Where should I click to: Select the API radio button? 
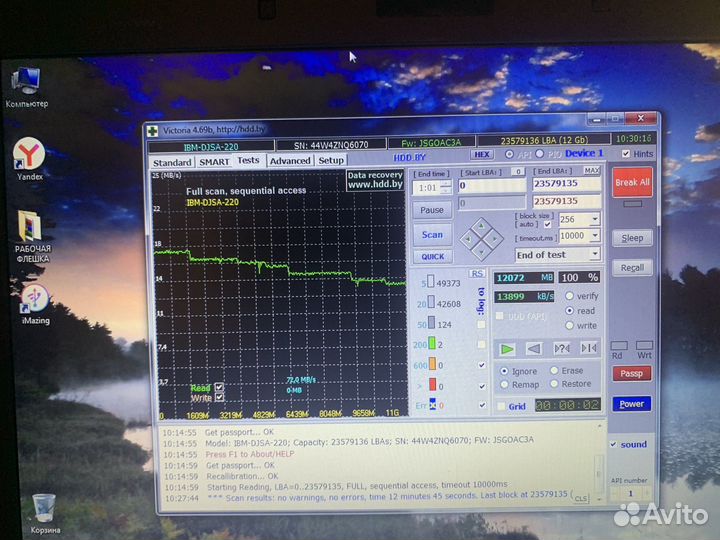(509, 154)
